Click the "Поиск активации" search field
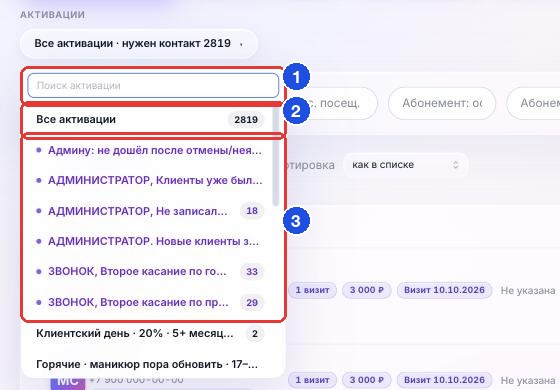This screenshot has width=560, height=390. pos(153,85)
